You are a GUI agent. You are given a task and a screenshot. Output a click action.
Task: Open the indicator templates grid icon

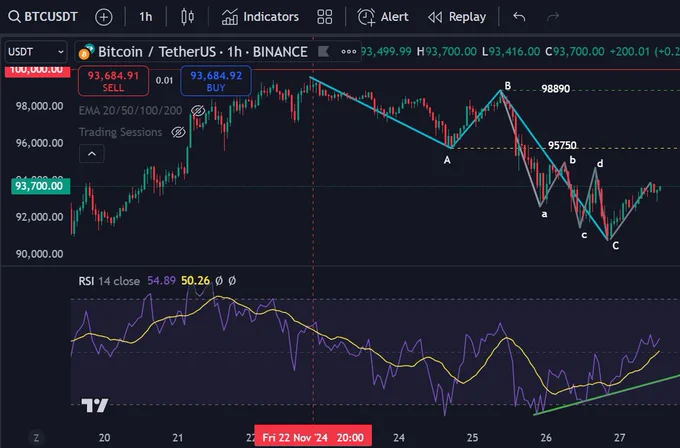click(x=324, y=17)
